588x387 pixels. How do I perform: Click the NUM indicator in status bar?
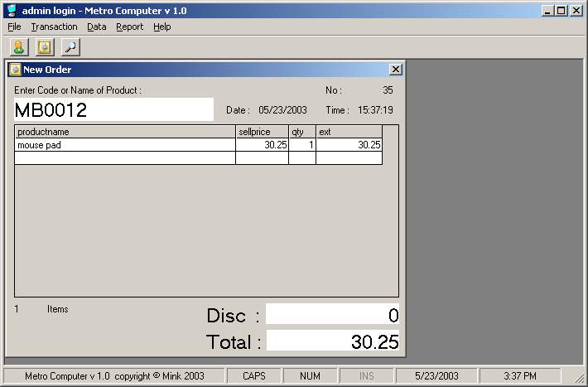[x=310, y=375]
